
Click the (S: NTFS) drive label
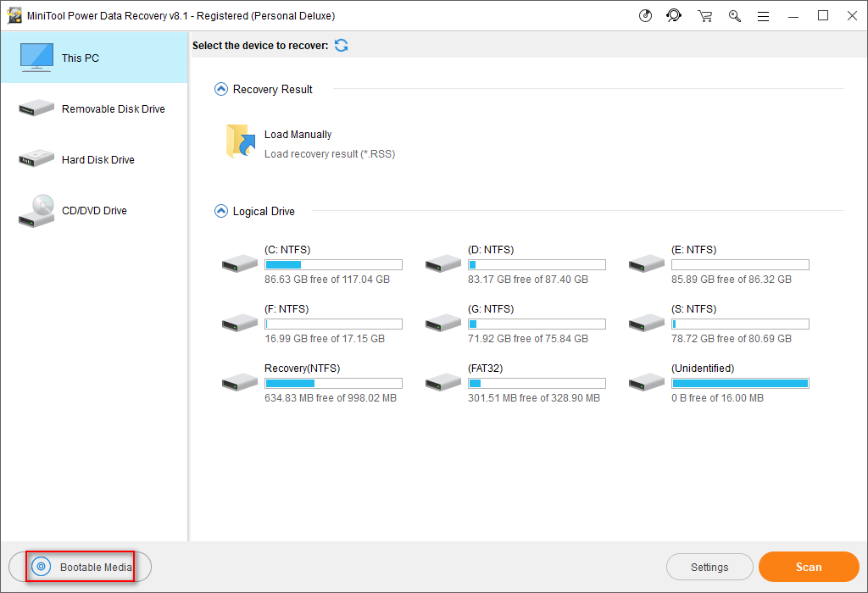[x=693, y=308]
